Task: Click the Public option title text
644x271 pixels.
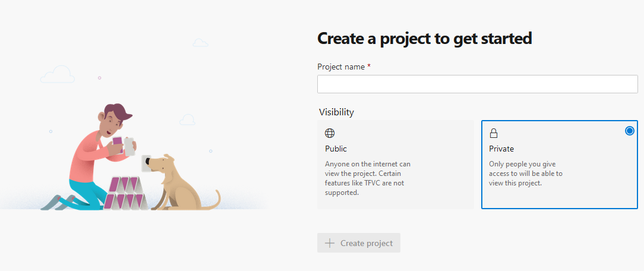Action: coord(336,149)
